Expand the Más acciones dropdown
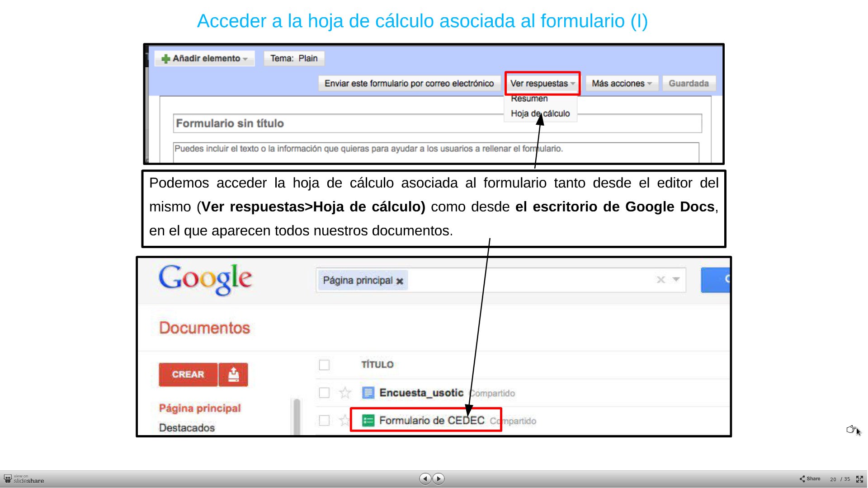The image size is (868, 488). [x=622, y=84]
